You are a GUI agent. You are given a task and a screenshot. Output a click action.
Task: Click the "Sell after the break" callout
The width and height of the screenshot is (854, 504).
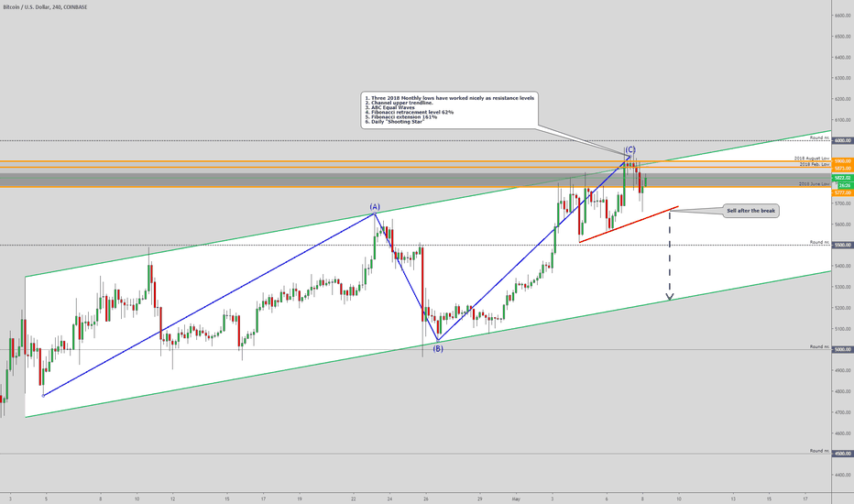(751, 211)
